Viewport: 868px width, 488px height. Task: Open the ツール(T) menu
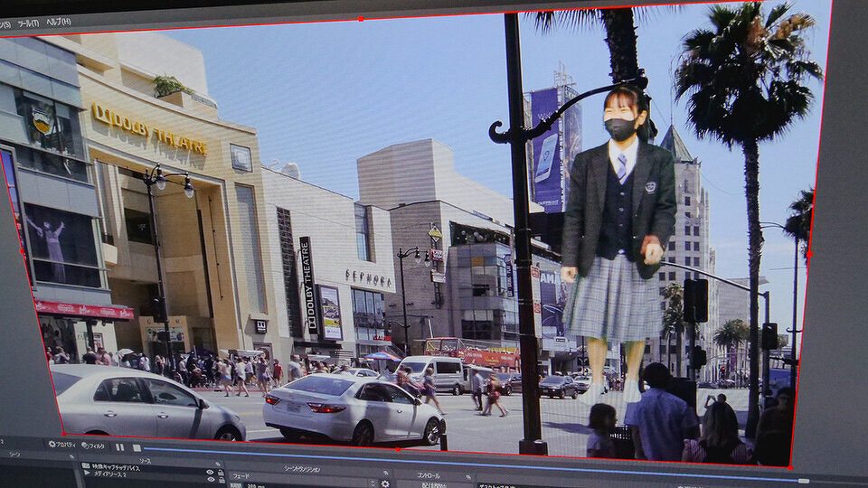(28, 23)
